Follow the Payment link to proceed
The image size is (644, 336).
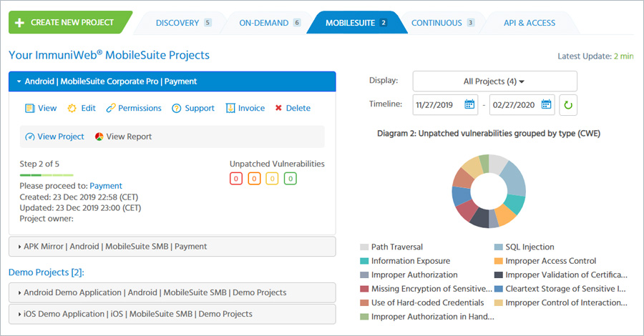pos(105,186)
